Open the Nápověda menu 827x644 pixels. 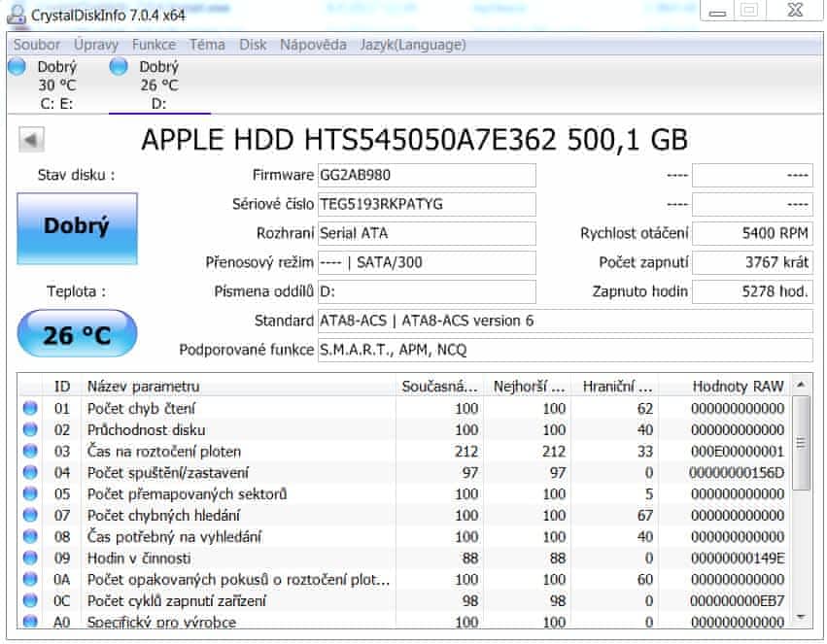313,45
